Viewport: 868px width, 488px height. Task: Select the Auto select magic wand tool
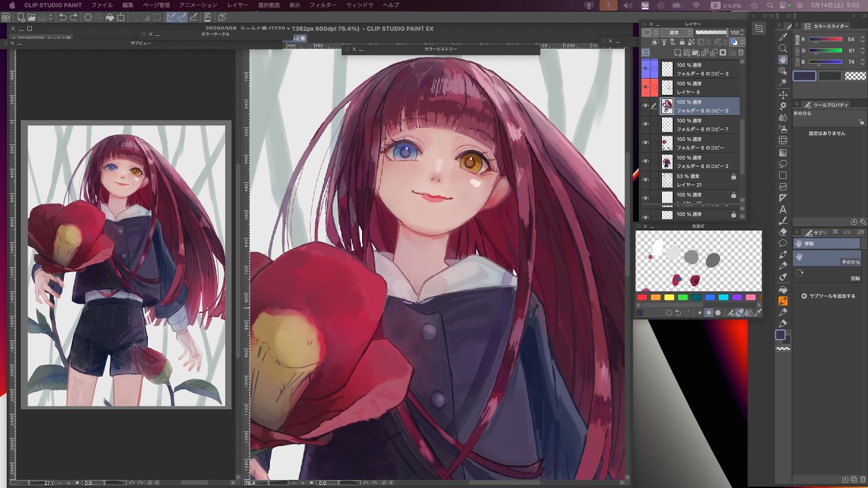click(x=783, y=82)
